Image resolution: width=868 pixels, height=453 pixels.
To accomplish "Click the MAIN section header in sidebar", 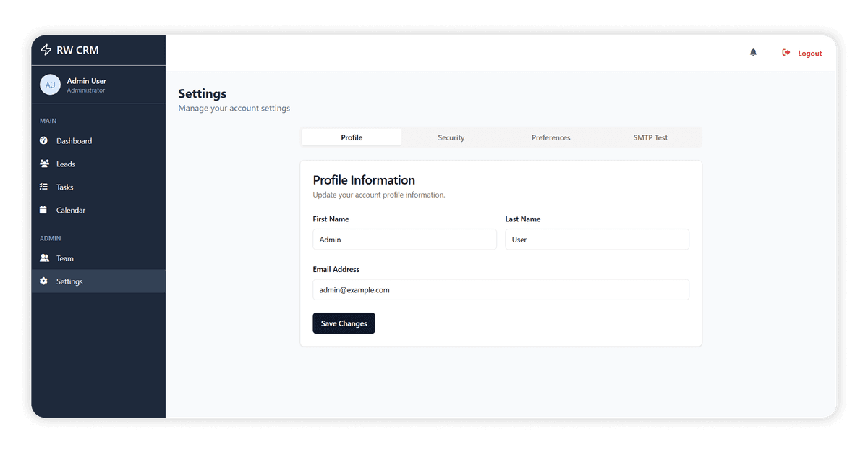I will [x=48, y=121].
